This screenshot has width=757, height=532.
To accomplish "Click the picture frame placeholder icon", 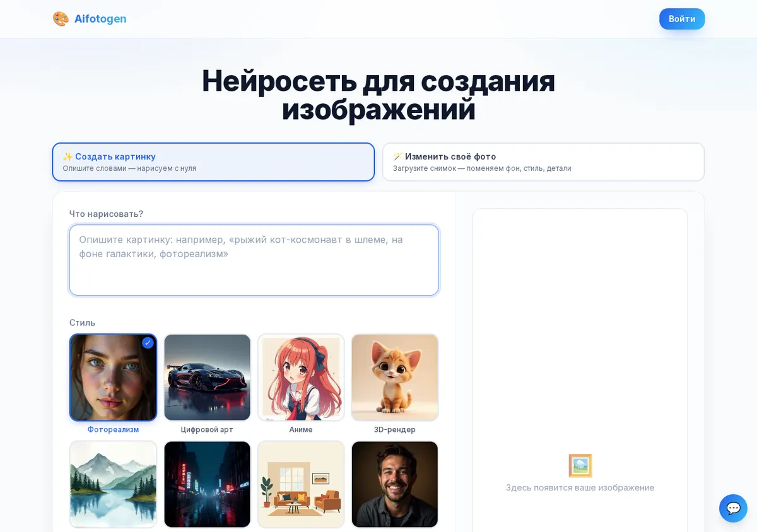I will (580, 466).
